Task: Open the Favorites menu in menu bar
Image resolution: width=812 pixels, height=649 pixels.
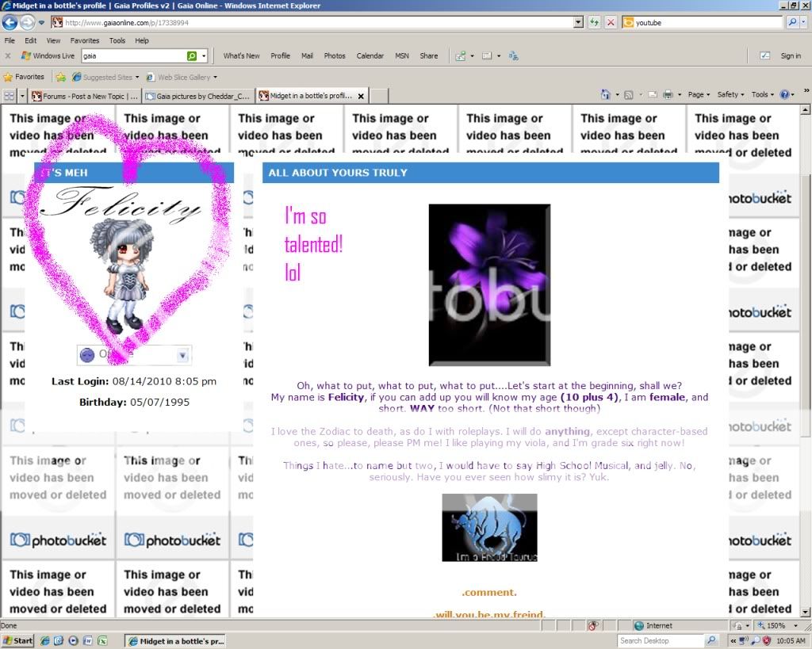Action: [x=84, y=40]
